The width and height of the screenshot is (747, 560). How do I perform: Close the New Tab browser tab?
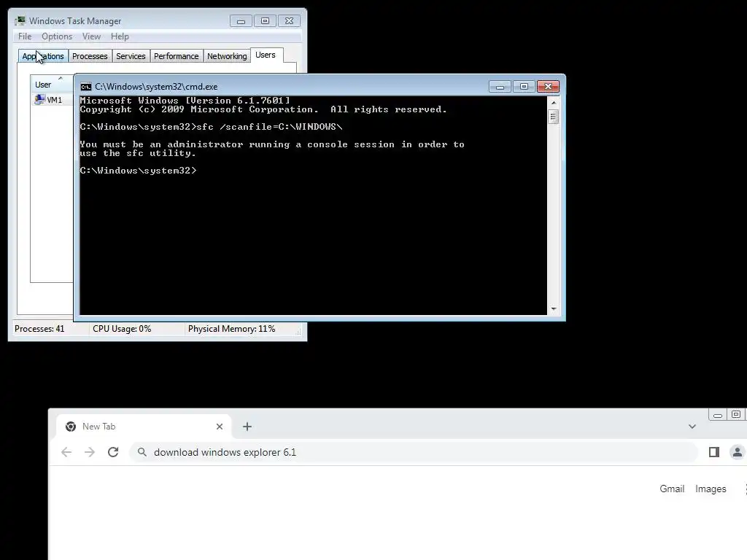coord(219,427)
